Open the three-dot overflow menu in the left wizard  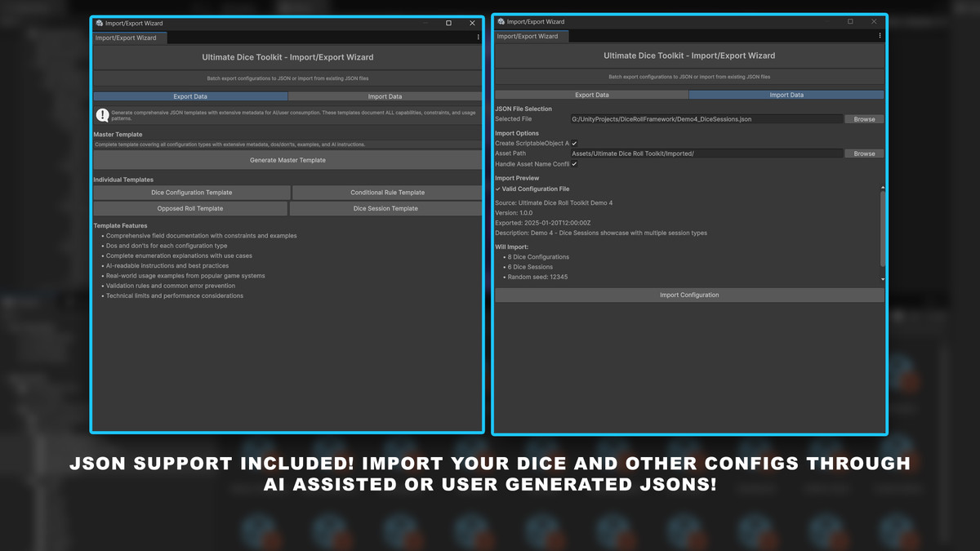click(x=477, y=37)
